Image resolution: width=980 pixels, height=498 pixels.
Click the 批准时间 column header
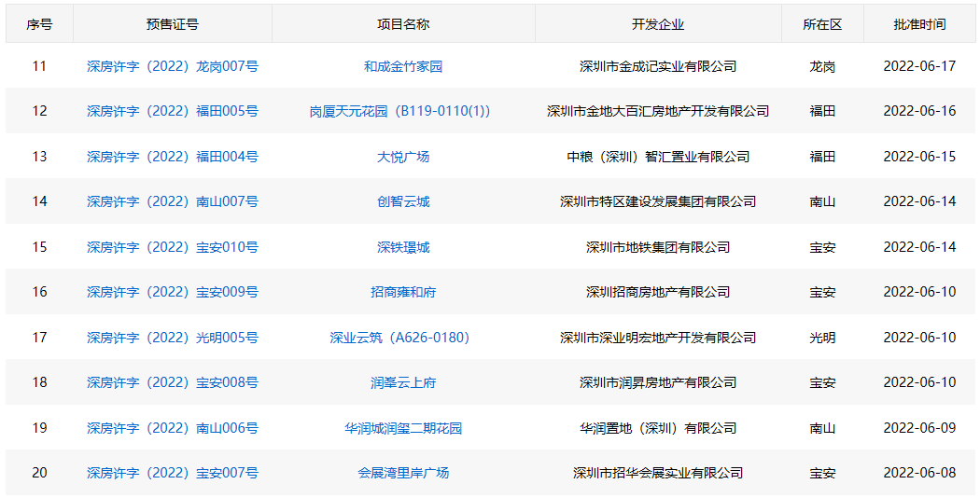pyautogui.click(x=919, y=24)
